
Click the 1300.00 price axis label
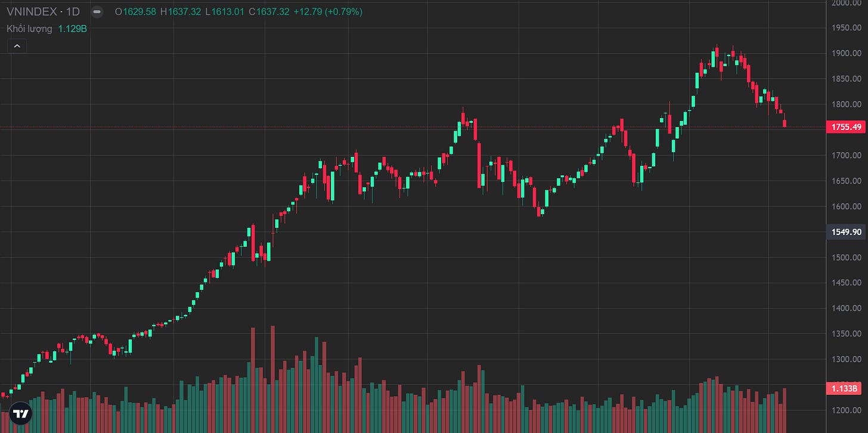pos(848,360)
